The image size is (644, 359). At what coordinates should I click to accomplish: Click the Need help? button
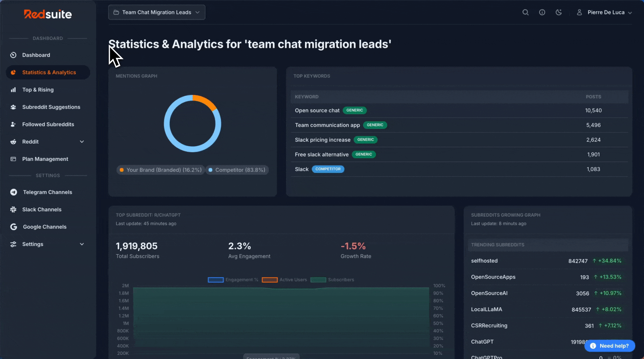[609, 346]
